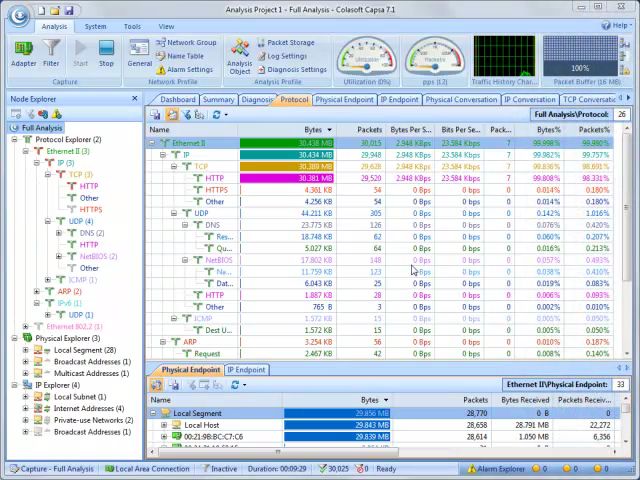The image size is (640, 480).
Task: Expand Local Segment (28) node
Action: tap(25, 350)
